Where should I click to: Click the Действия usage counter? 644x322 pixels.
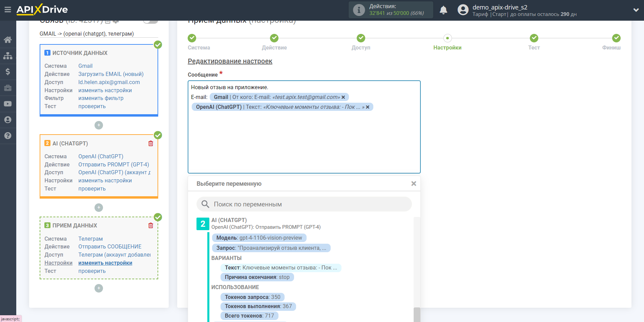391,10
